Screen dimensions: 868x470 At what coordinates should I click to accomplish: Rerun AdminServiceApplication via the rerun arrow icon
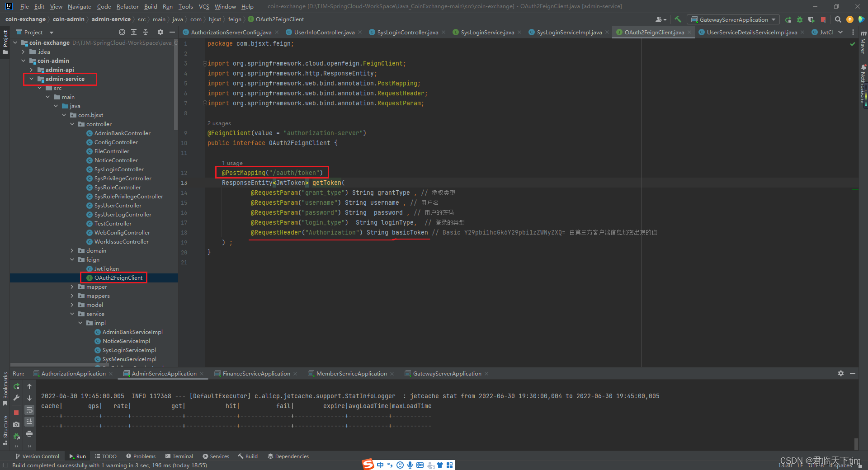point(16,387)
